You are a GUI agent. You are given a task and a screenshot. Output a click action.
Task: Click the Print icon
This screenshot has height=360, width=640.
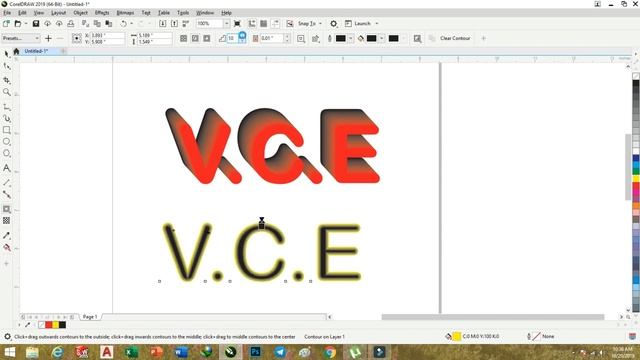tap(71, 24)
